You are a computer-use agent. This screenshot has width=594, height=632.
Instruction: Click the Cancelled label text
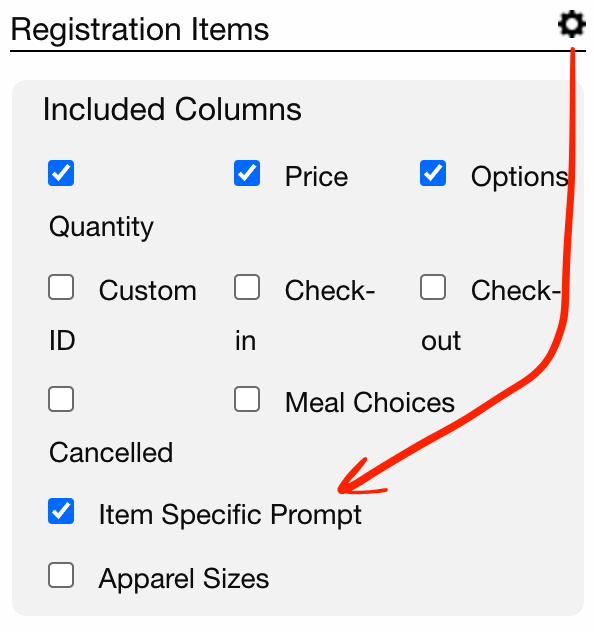pos(111,452)
